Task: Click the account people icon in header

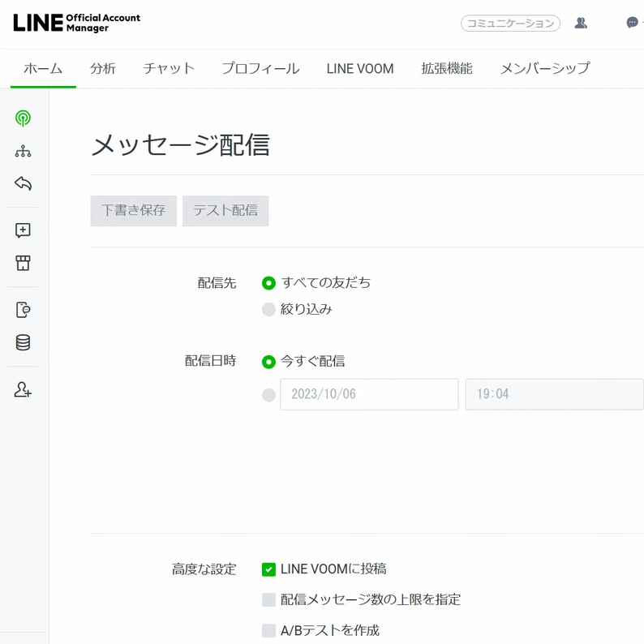Action: point(581,23)
